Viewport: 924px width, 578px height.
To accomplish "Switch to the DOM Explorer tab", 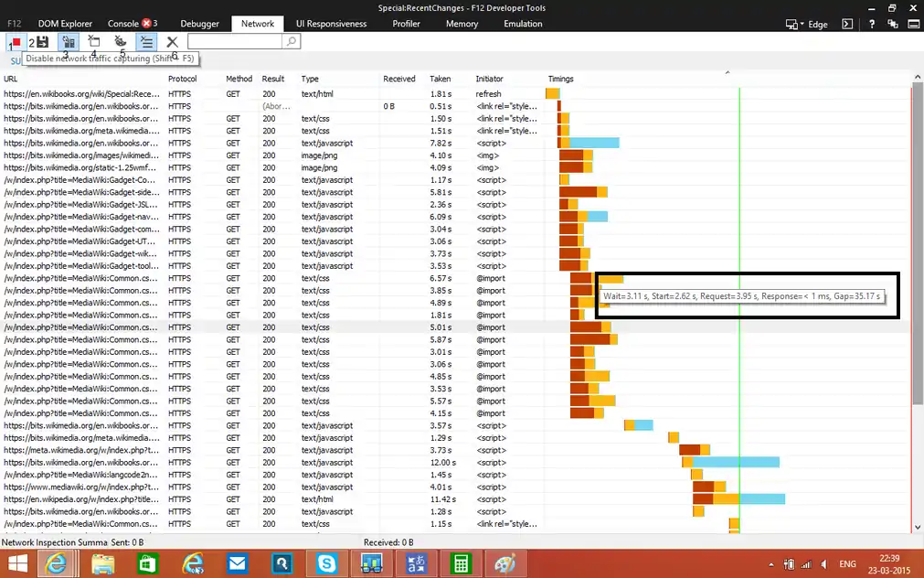I will click(x=63, y=24).
